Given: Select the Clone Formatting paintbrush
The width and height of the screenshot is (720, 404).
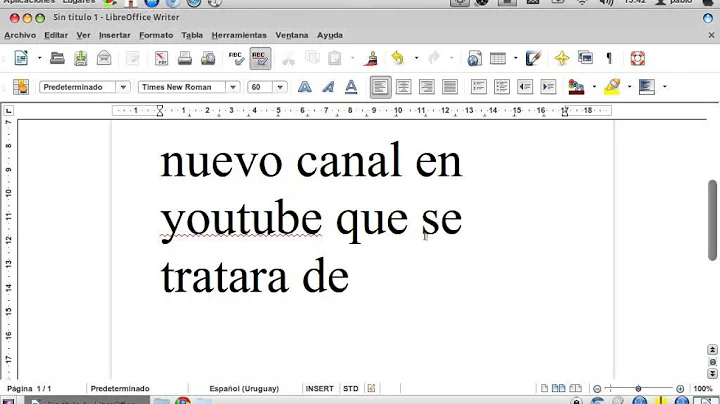Looking at the screenshot, I should coord(372,58).
